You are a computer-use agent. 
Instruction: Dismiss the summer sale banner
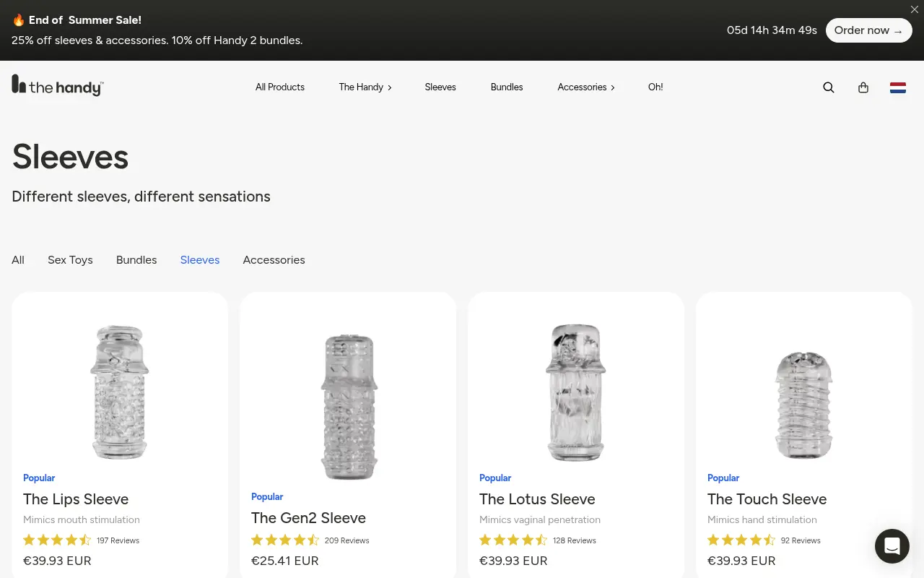[x=915, y=9]
